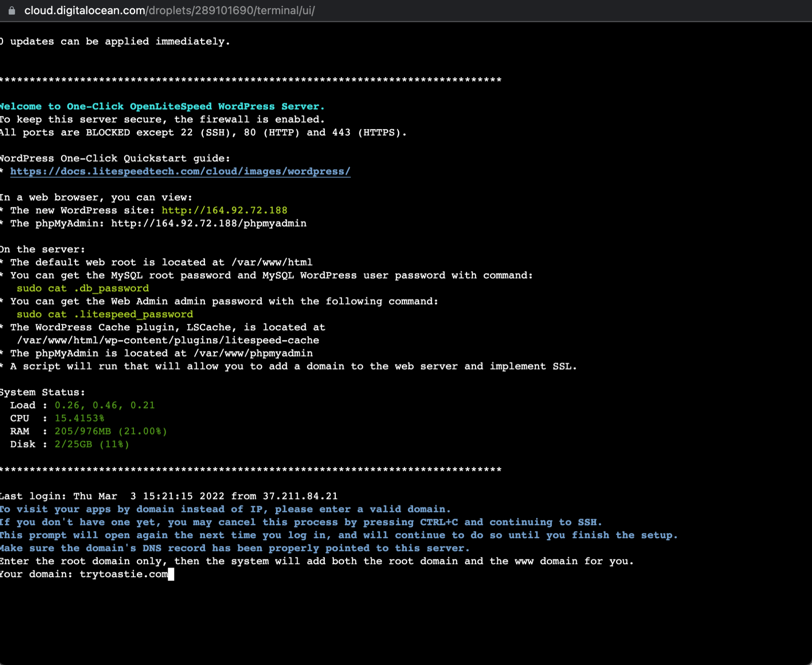812x665 pixels.
Task: Click the 'On the server:' heading
Action: 42,250
